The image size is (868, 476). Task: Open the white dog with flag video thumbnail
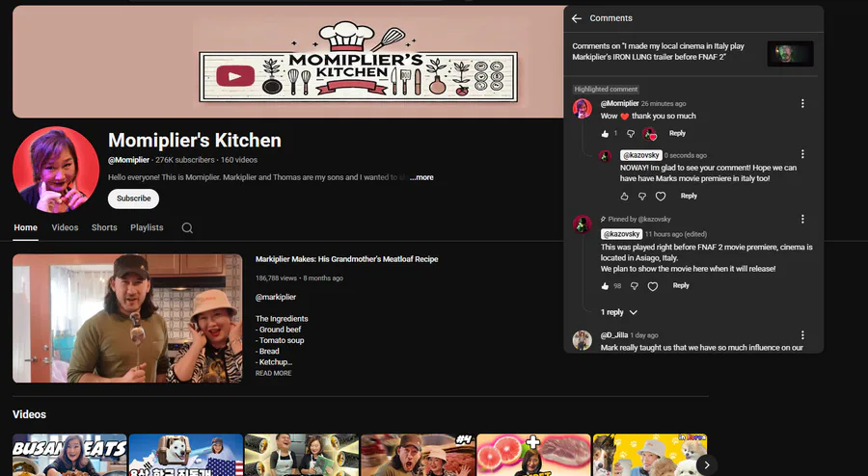pyautogui.click(x=186, y=455)
